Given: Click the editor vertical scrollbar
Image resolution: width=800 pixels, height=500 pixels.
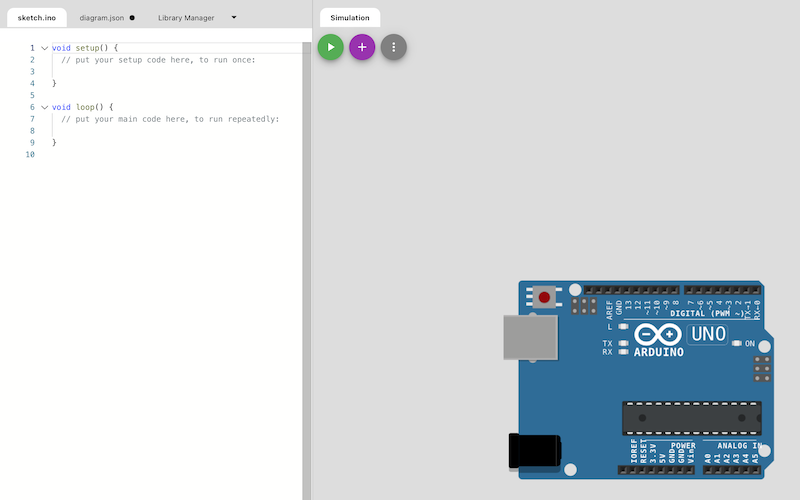Looking at the screenshot, I should 307,270.
